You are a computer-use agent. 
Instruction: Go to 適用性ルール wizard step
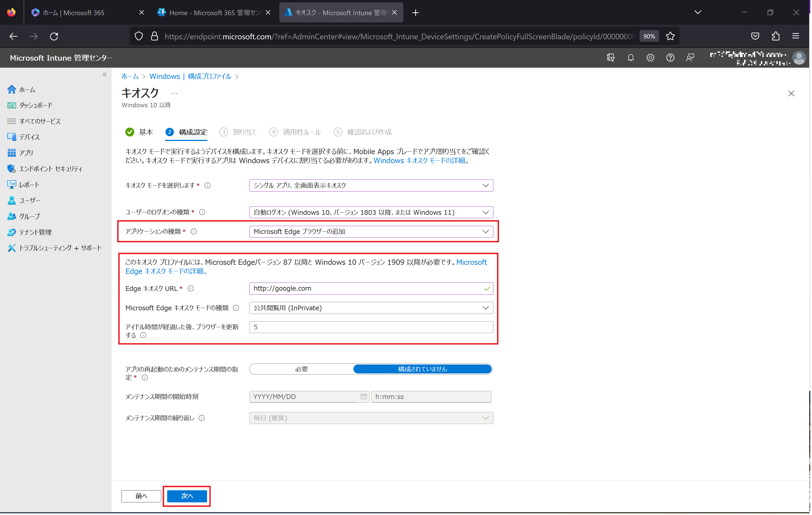295,132
